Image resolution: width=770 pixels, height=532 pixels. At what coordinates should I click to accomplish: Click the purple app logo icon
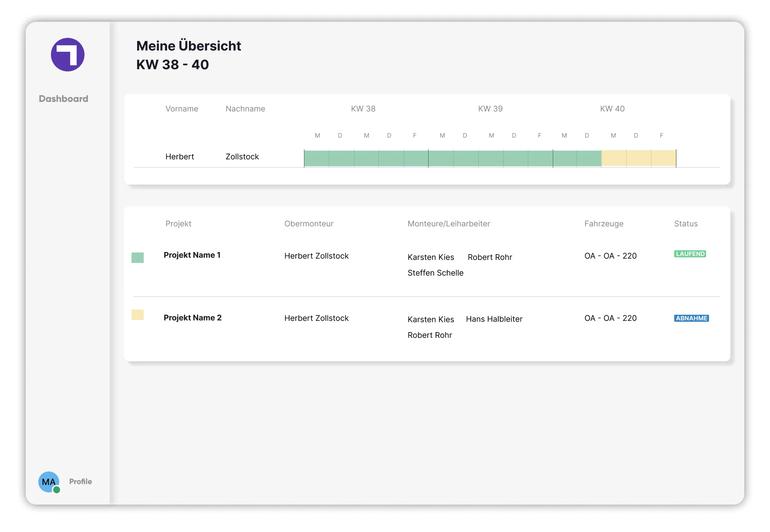pos(68,54)
